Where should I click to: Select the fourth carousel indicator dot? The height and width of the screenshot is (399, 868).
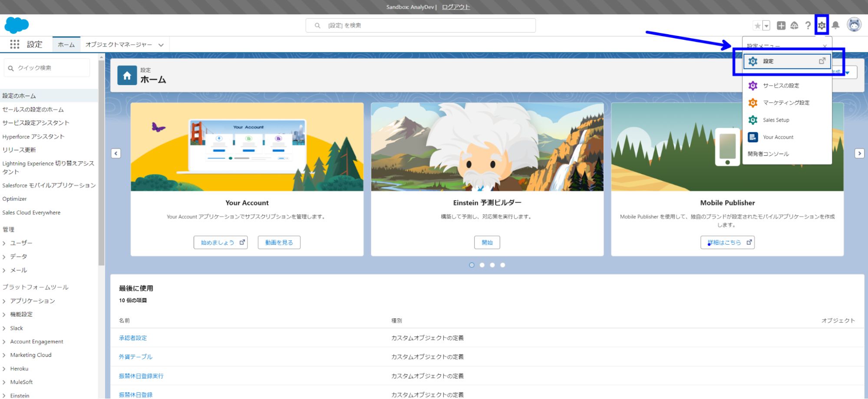pos(503,265)
